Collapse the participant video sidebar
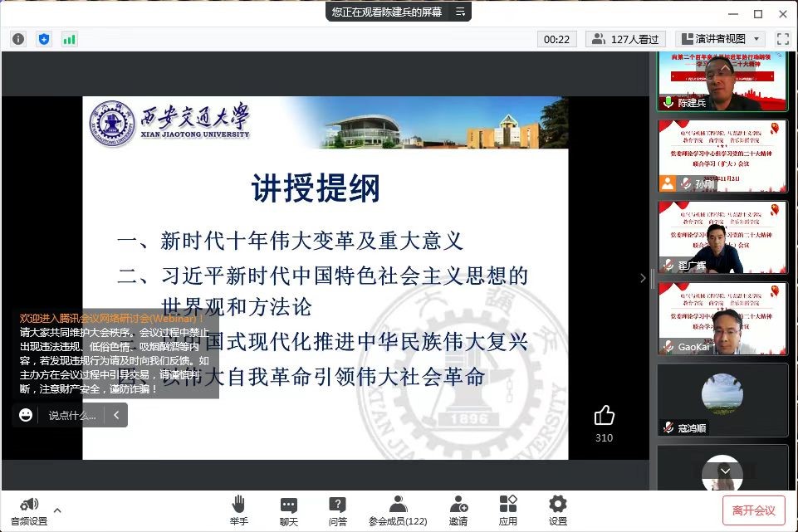The width and height of the screenshot is (798, 532). [643, 278]
